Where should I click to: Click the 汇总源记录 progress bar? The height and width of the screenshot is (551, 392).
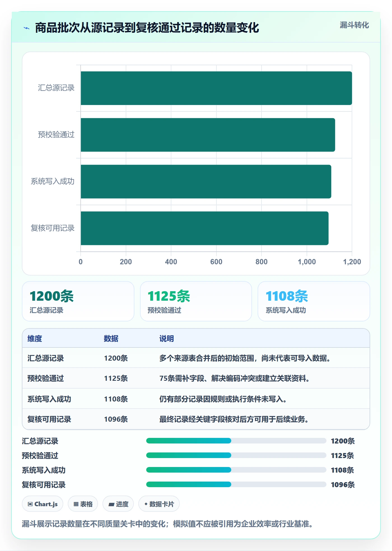[236, 441]
